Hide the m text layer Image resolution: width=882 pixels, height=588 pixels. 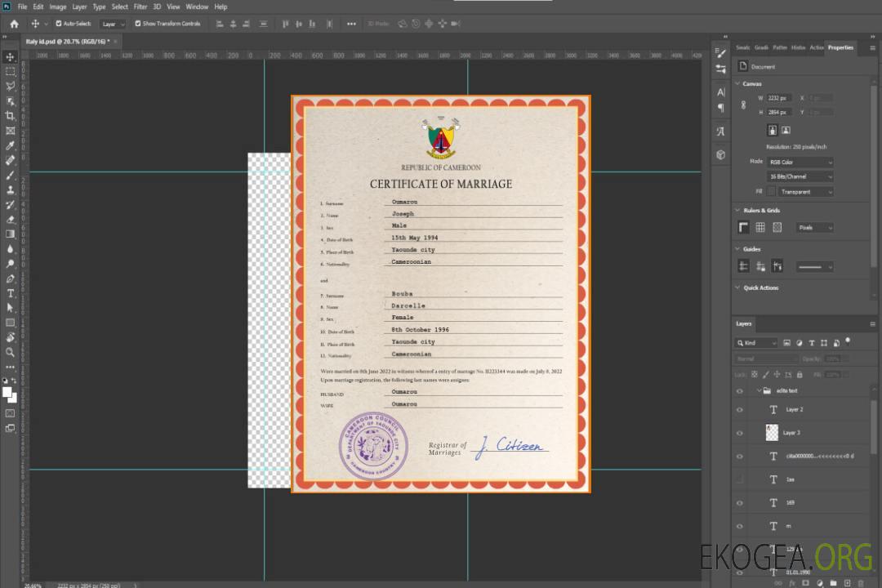(x=740, y=527)
